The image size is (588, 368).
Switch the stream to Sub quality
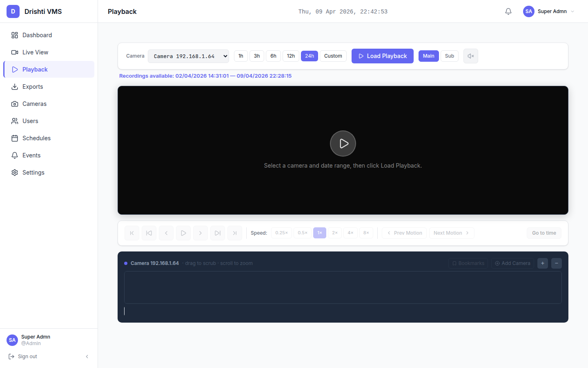click(449, 56)
